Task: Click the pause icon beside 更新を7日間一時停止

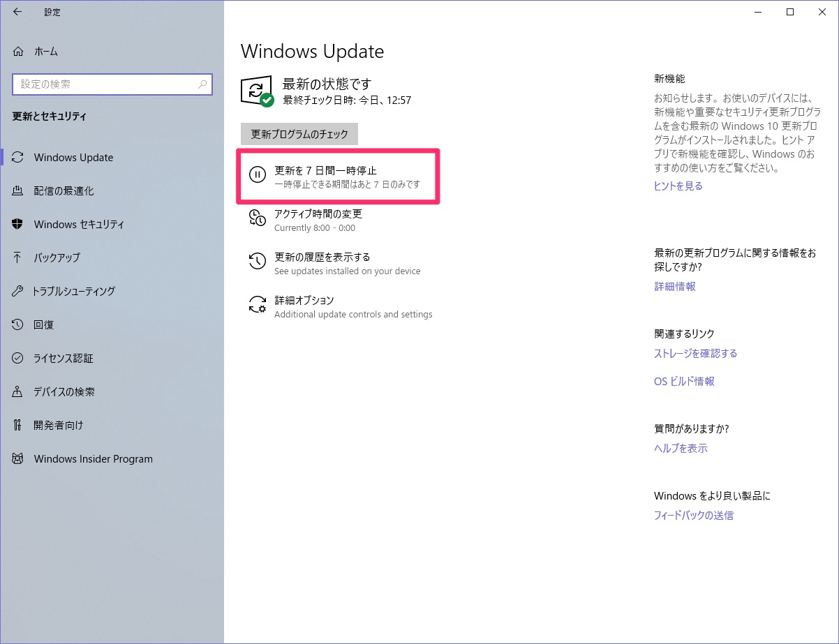Action: (258, 174)
